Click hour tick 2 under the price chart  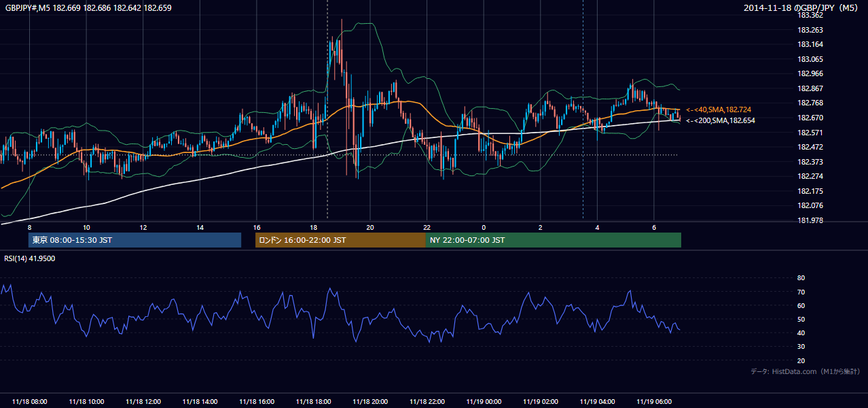click(541, 227)
